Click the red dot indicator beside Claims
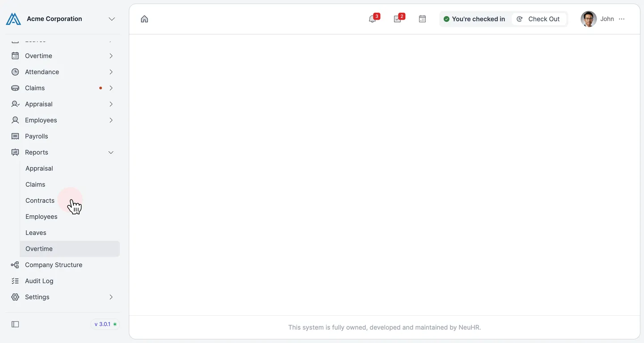644x343 pixels. (101, 88)
